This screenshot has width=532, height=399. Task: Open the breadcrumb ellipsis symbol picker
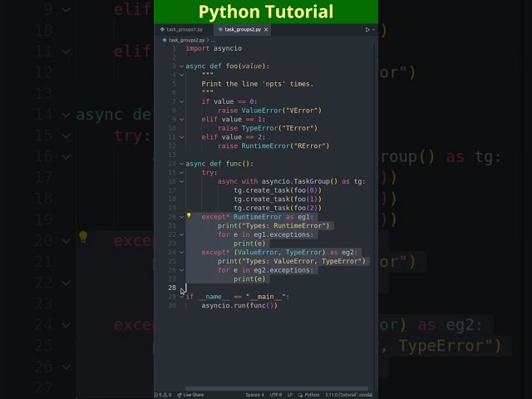click(x=213, y=40)
